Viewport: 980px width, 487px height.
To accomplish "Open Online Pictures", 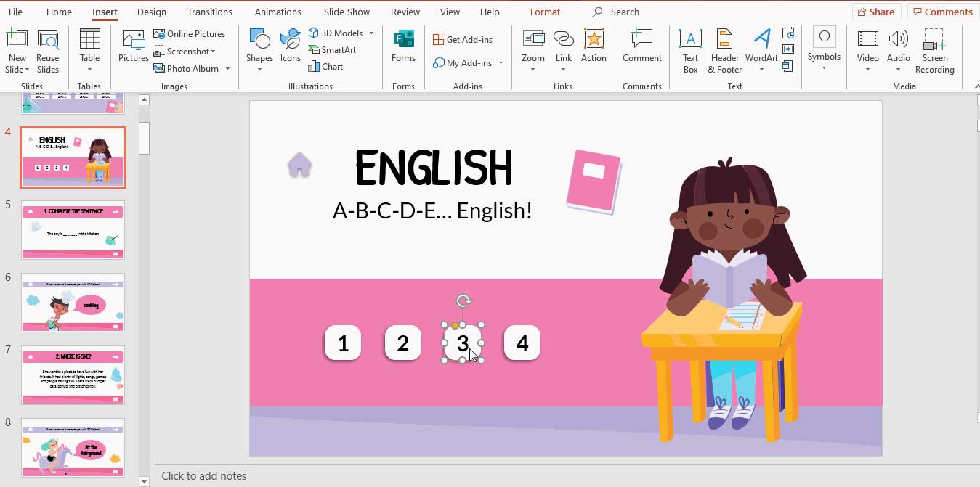I will (191, 33).
